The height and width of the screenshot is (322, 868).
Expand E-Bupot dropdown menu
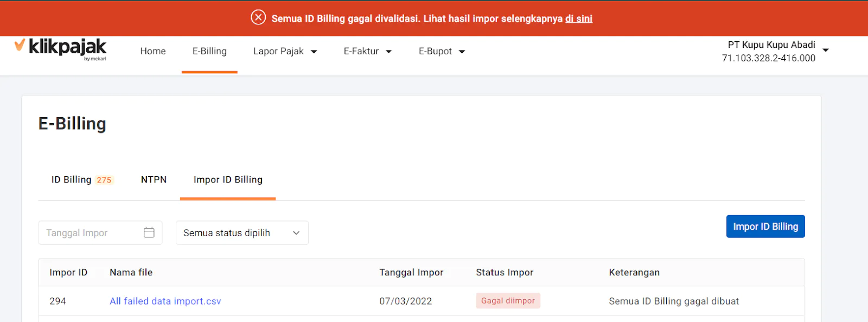coord(442,51)
